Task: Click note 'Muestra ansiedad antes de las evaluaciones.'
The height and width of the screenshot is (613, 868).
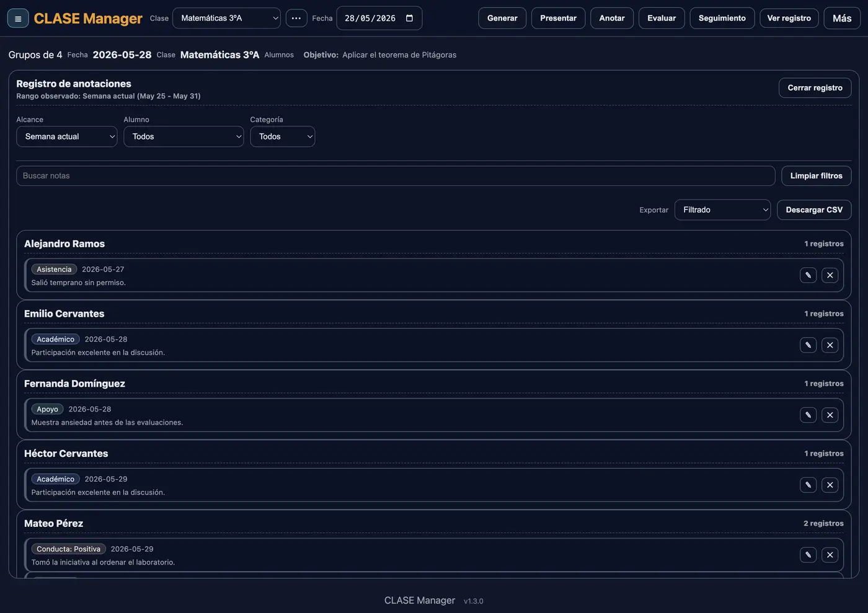Action: pos(107,423)
